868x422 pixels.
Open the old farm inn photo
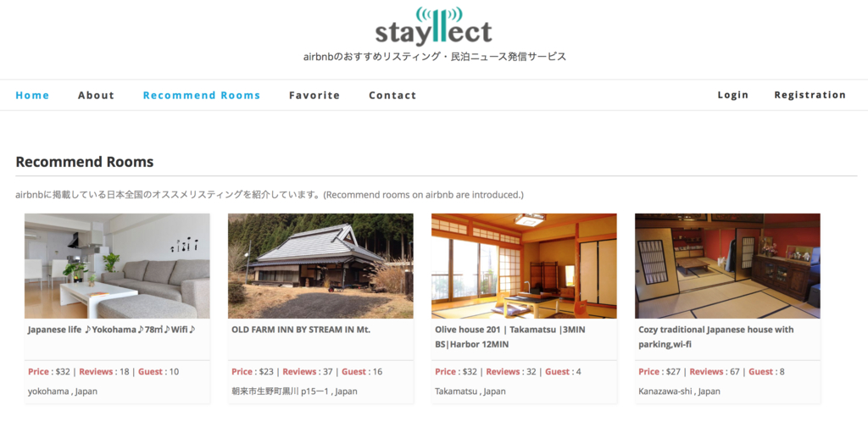[x=320, y=266]
